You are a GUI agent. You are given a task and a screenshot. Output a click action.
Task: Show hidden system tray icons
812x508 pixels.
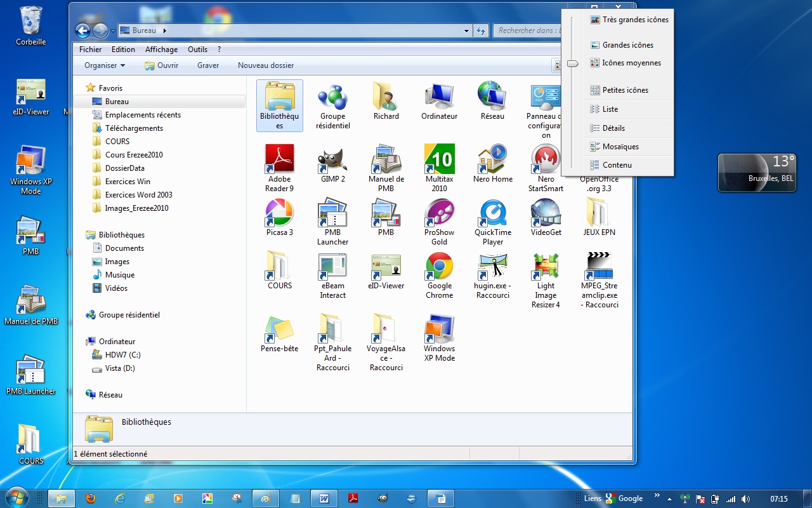[x=670, y=498]
